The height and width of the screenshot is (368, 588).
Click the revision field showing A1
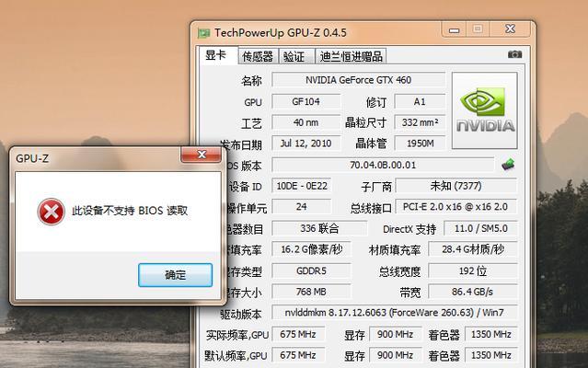coord(420,101)
